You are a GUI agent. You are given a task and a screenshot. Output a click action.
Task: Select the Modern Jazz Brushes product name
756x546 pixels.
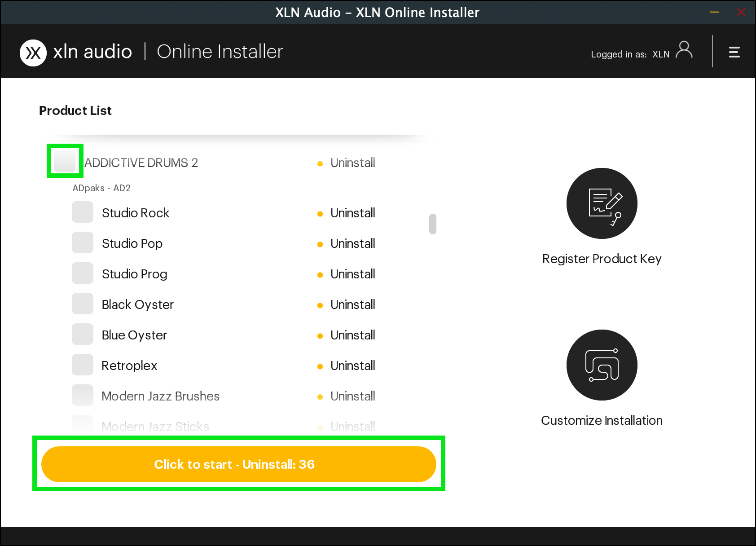(161, 396)
